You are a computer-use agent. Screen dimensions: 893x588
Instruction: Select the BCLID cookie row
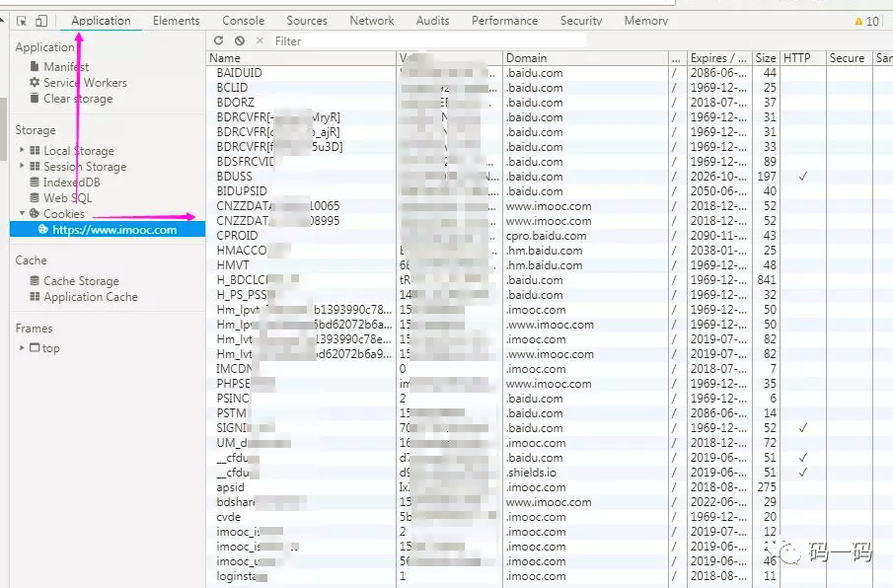coord(550,88)
